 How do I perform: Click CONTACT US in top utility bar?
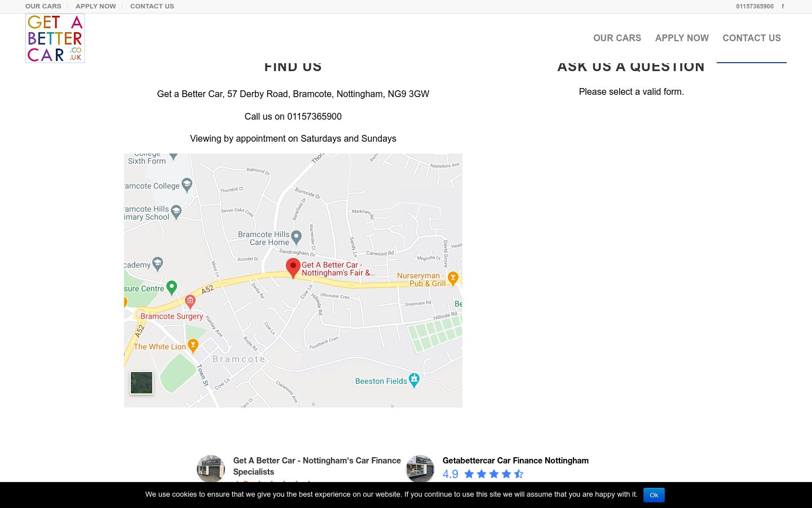click(x=152, y=6)
